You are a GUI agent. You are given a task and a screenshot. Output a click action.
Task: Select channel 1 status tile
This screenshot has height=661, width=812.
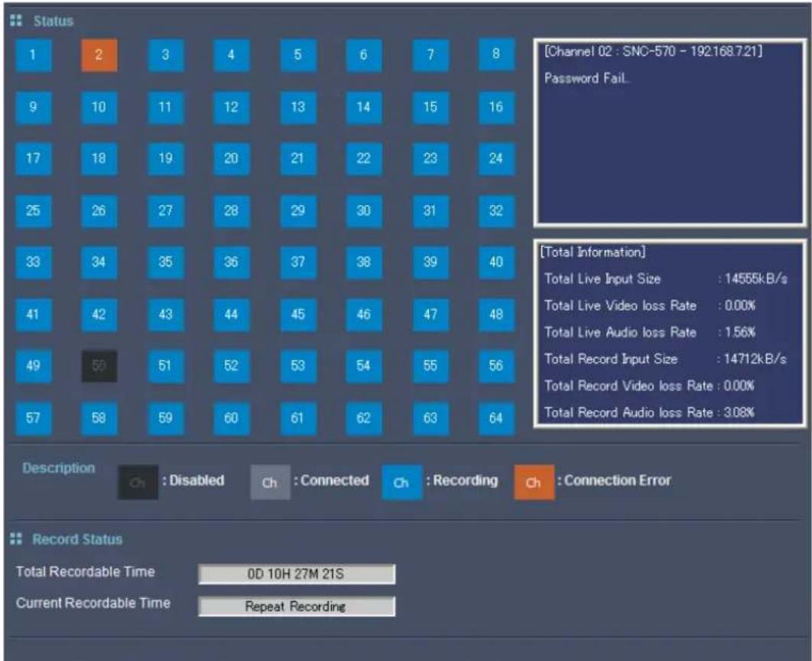pyautogui.click(x=33, y=55)
